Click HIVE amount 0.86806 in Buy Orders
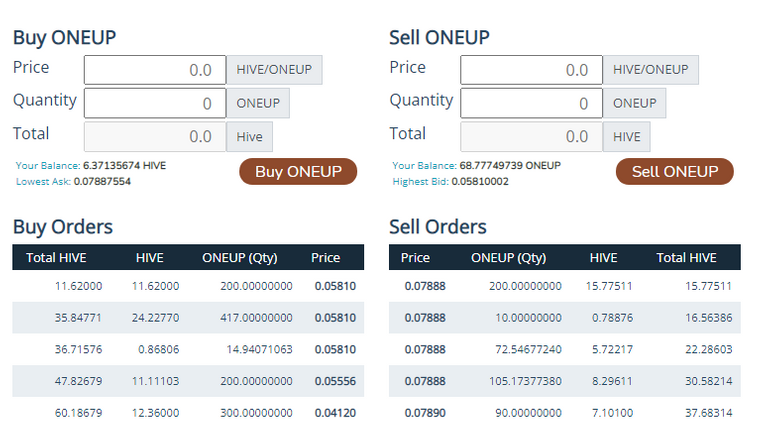This screenshot has width=768, height=423. click(x=159, y=350)
